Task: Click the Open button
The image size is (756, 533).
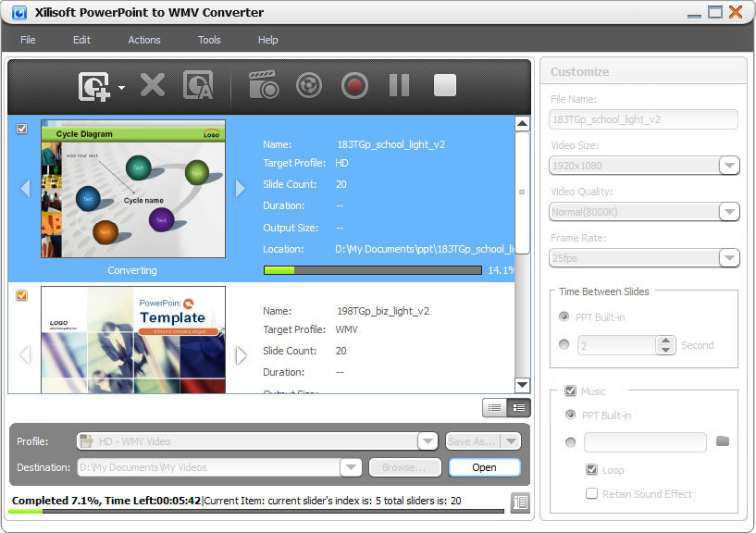Action: 484,468
